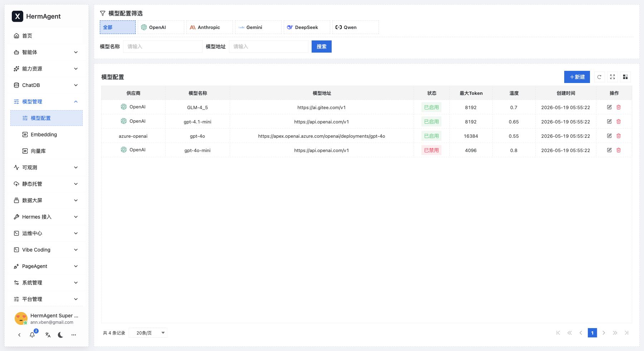This screenshot has height=351, width=644.
Task: Expand the PageAgent menu
Action: [x=47, y=266]
